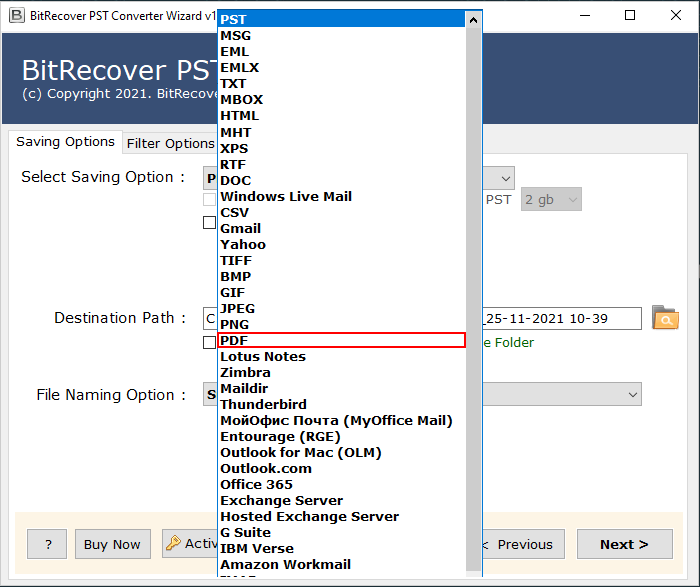Image resolution: width=700 pixels, height=587 pixels.
Task: Click the list's scroll-up arrow
Action: (474, 19)
